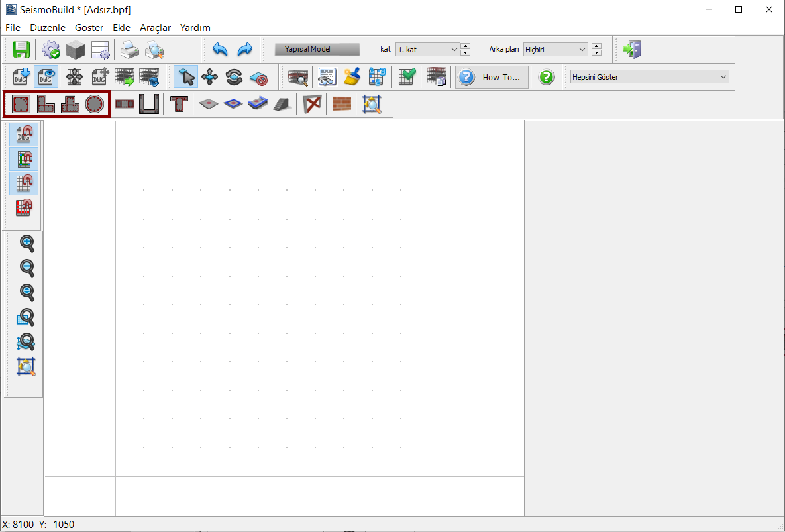Viewport: 785px width, 532px height.
Task: Click the T-shaped beam section tool
Action: (178, 104)
